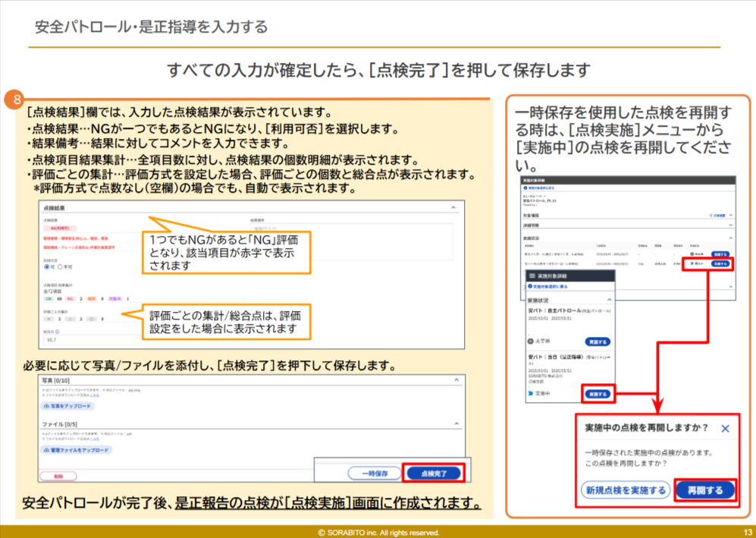This screenshot has height=538, width=756.
Task: Close the 実施中の点検を再開しますか dialog
Action: [725, 429]
